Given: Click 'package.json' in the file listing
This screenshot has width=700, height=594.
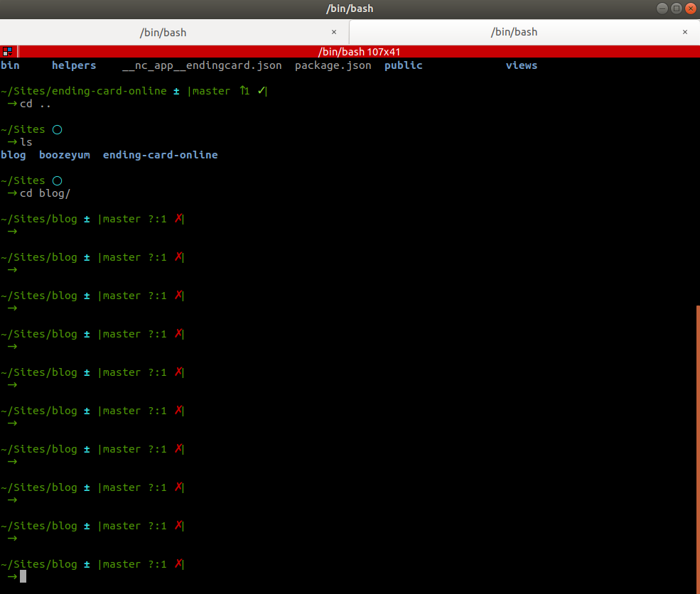Looking at the screenshot, I should click(333, 65).
